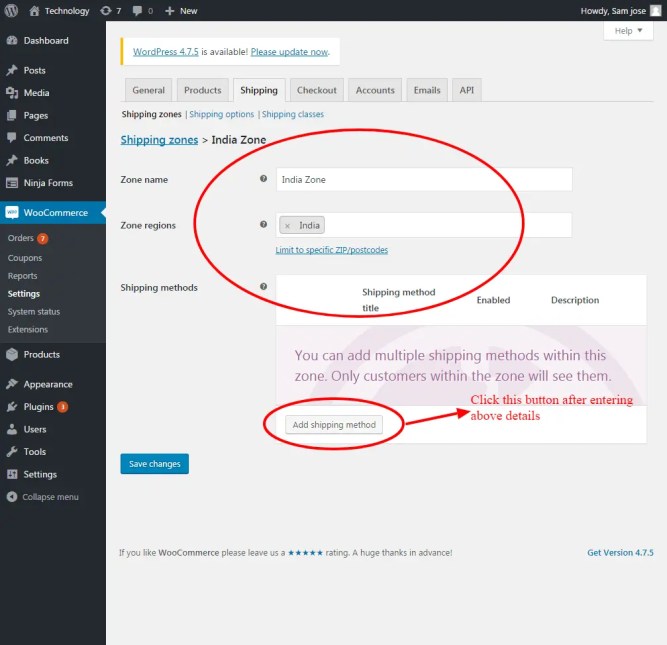667x645 pixels.
Task: Click Get Version 4.7.5 link
Action: pyautogui.click(x=620, y=553)
